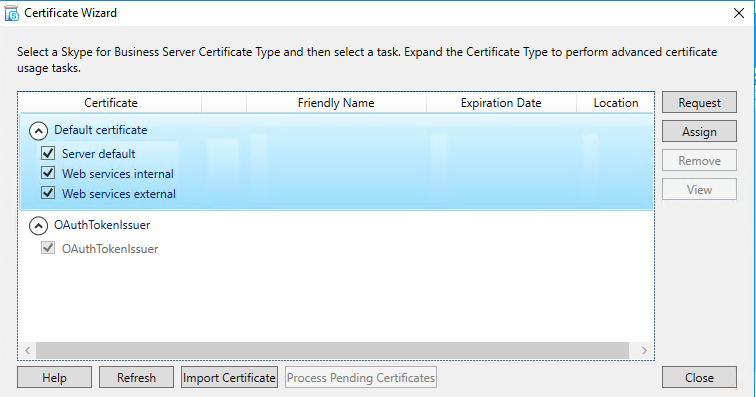Click the horizontal scrollbar left arrow
The width and height of the screenshot is (756, 397).
[27, 350]
